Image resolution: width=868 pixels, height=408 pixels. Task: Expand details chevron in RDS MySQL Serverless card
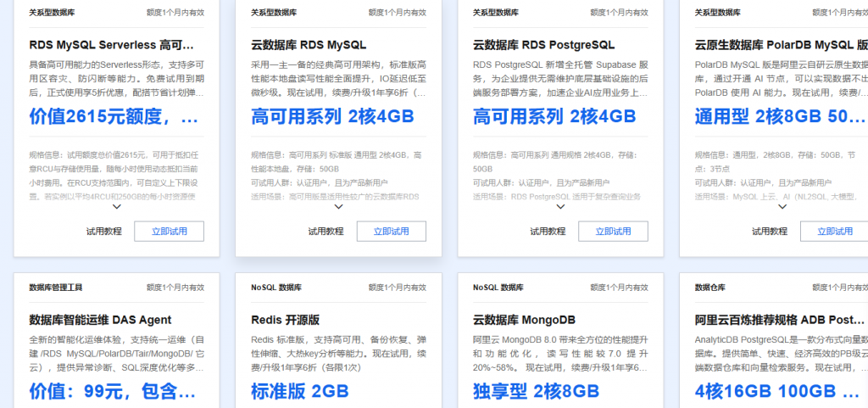point(116,206)
